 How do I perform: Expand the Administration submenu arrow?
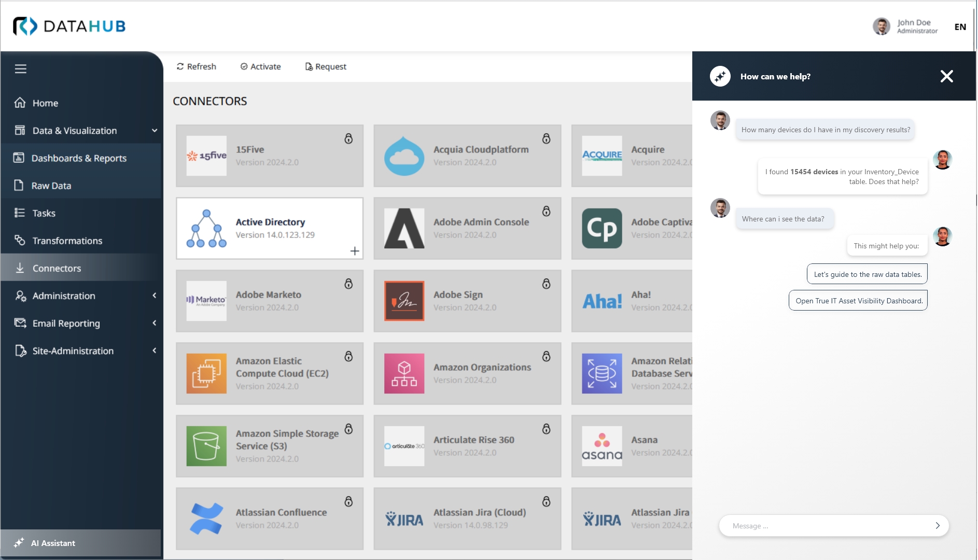155,296
